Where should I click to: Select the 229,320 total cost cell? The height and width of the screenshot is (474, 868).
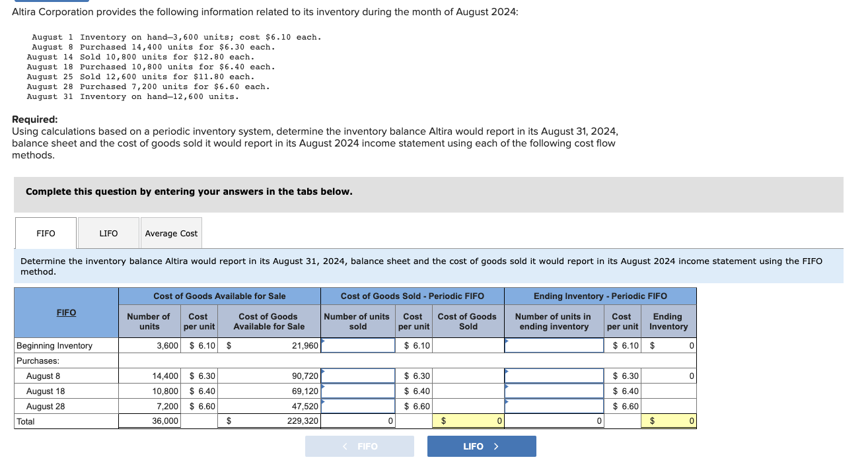click(270, 421)
